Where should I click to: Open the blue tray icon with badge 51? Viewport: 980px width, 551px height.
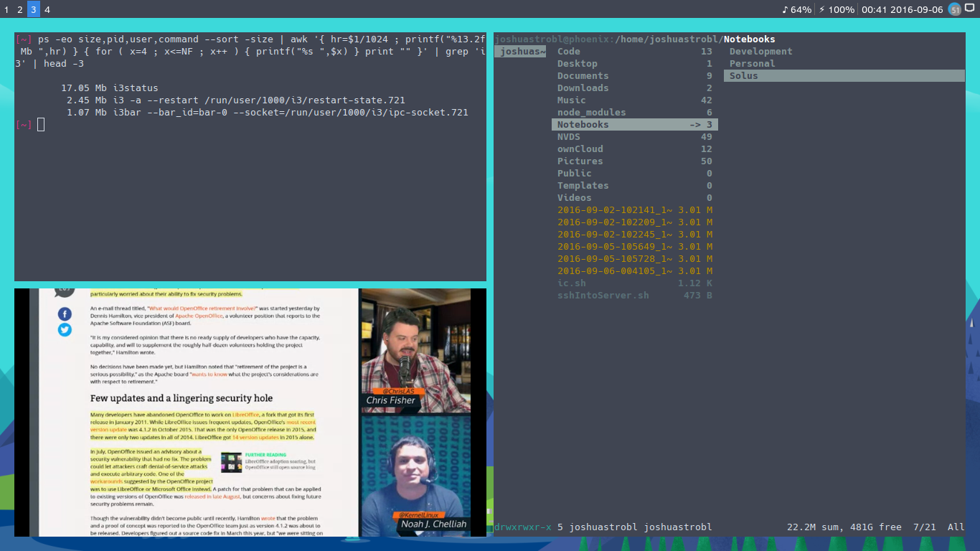click(x=954, y=9)
